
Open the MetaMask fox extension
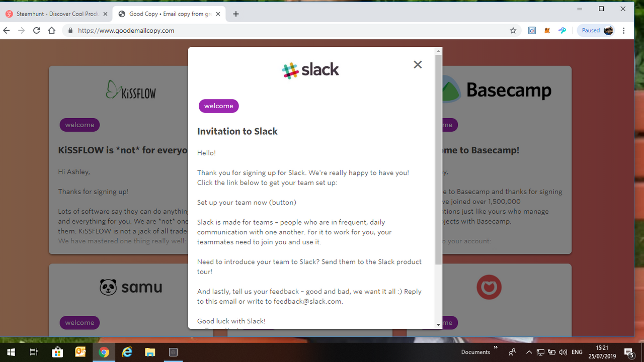(547, 31)
